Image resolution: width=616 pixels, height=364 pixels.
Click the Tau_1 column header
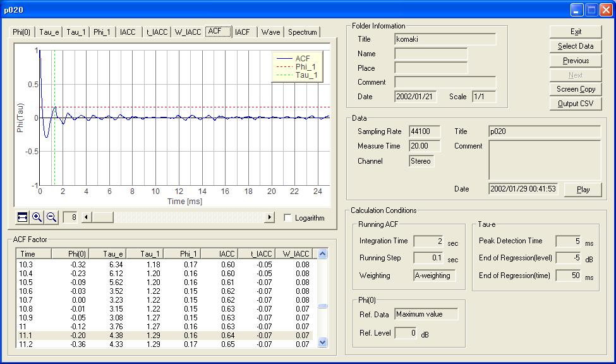pyautogui.click(x=150, y=253)
